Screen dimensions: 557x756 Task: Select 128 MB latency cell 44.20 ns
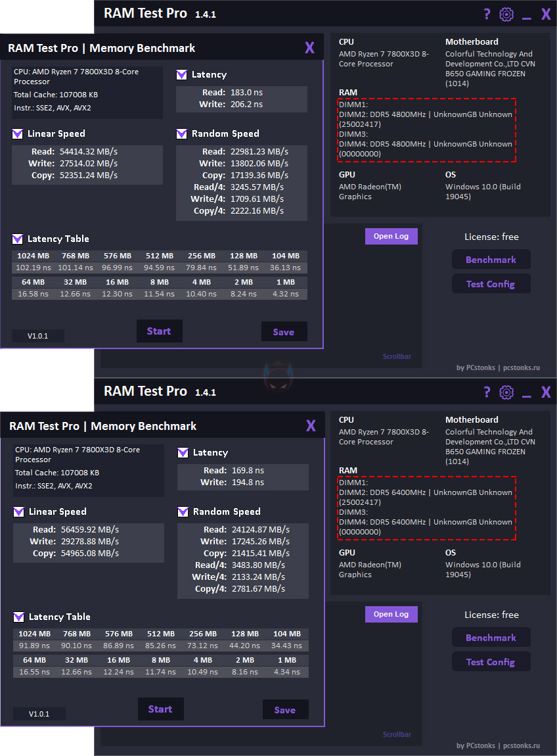click(x=245, y=646)
